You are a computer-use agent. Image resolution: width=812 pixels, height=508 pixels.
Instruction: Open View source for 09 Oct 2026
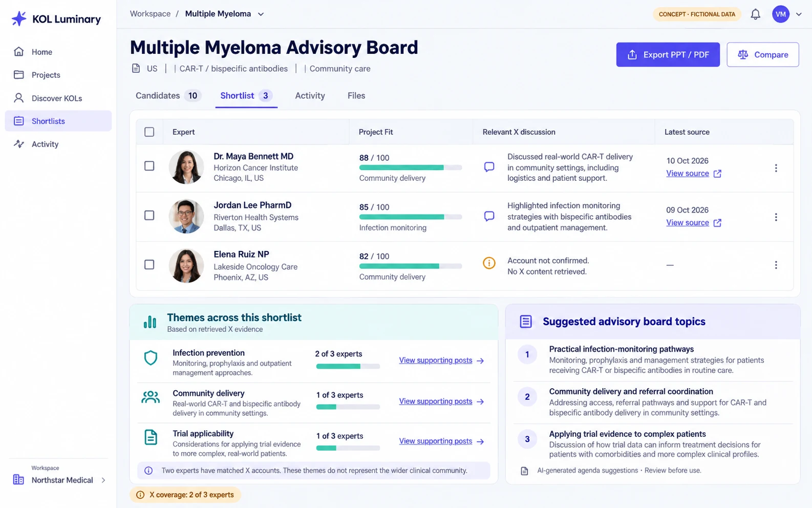[x=694, y=223]
